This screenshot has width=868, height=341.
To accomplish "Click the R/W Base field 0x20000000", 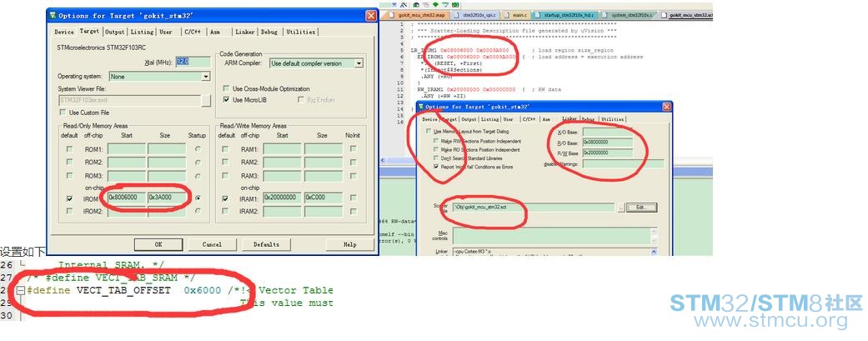I will (x=607, y=153).
